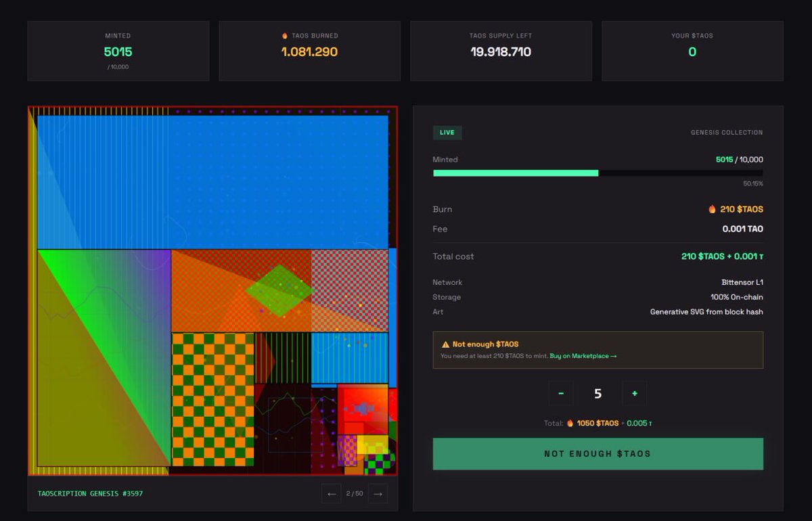Click the flame icon beside 210 $TAOS
The image size is (812, 521).
(x=713, y=209)
